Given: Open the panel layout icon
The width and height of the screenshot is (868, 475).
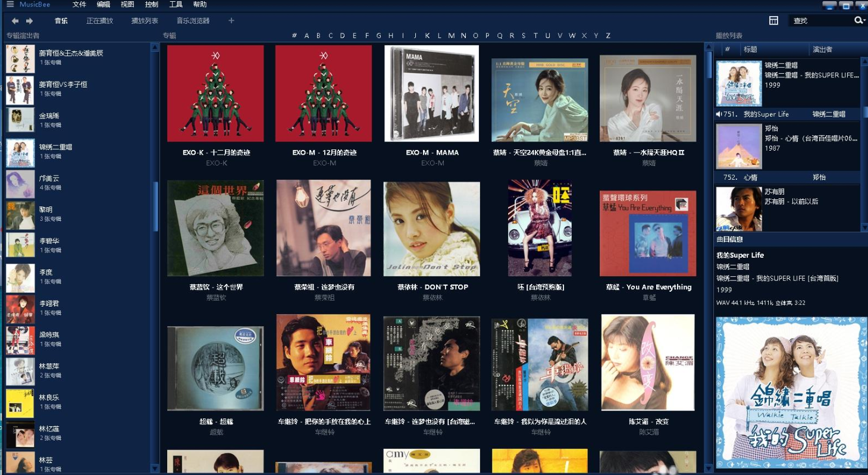Looking at the screenshot, I should (x=773, y=21).
